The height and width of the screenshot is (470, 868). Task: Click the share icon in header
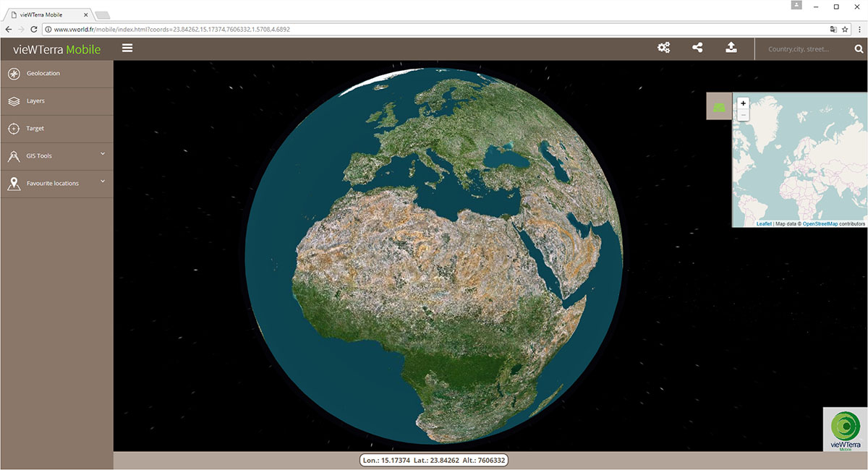click(697, 48)
